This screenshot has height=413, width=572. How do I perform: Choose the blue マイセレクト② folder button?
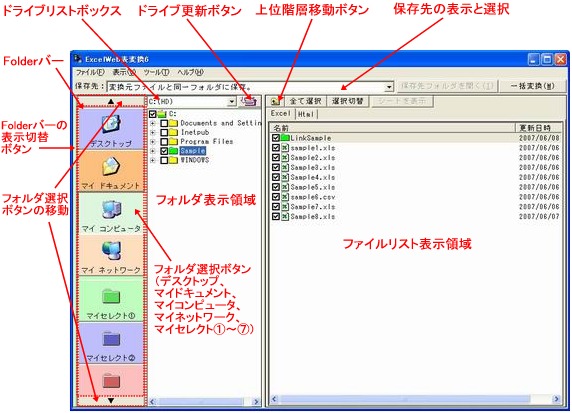coord(111,342)
